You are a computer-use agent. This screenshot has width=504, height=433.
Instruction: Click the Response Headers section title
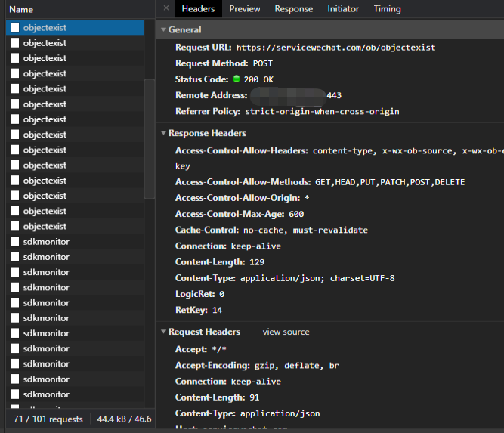click(x=207, y=133)
